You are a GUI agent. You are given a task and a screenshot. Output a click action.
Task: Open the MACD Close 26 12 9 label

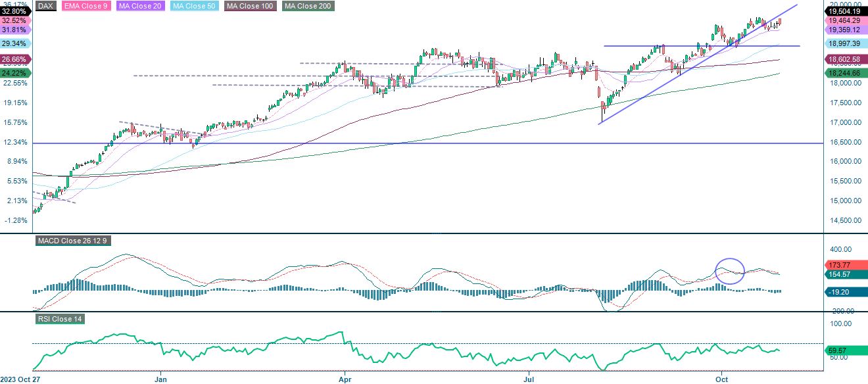[73, 241]
